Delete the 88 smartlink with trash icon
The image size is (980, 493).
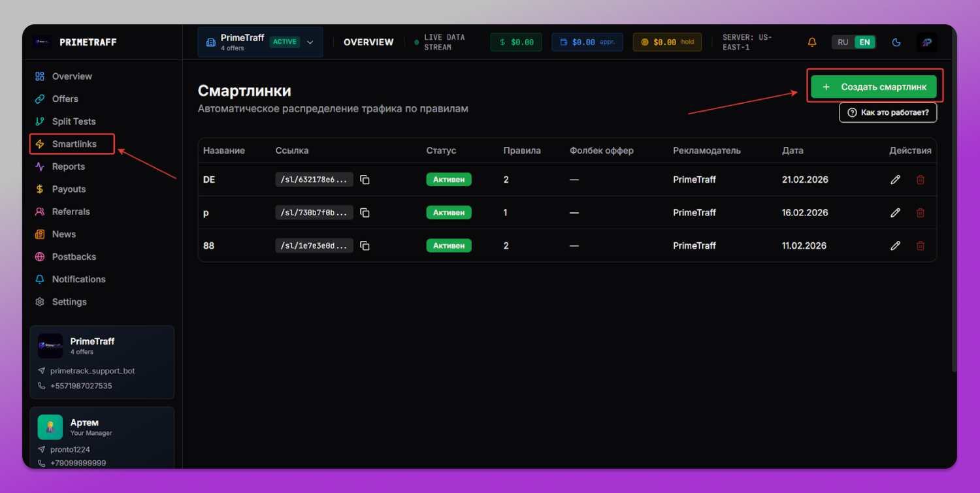pyautogui.click(x=921, y=246)
